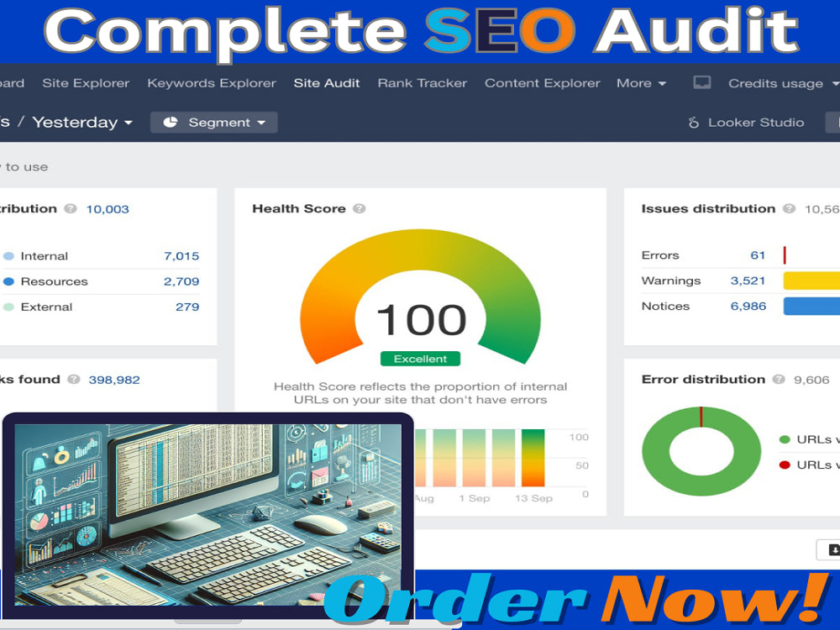
Task: Click the pie chart icon in Segment button
Action: (171, 122)
